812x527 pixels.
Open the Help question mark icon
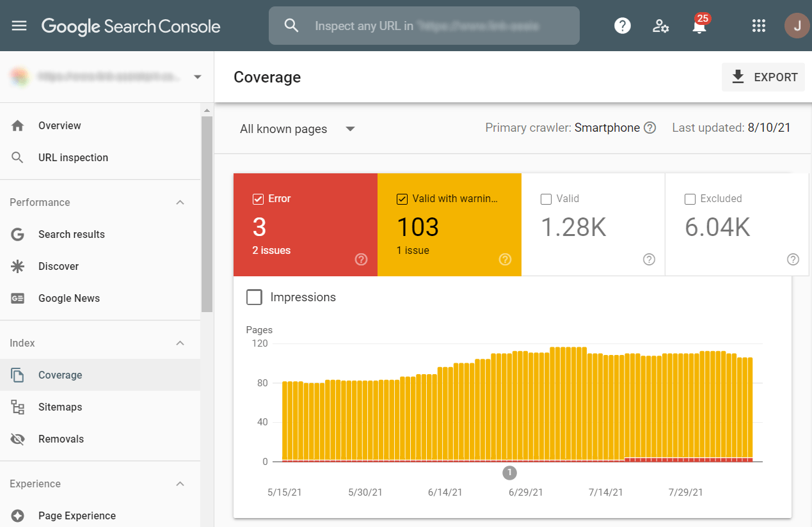[622, 26]
